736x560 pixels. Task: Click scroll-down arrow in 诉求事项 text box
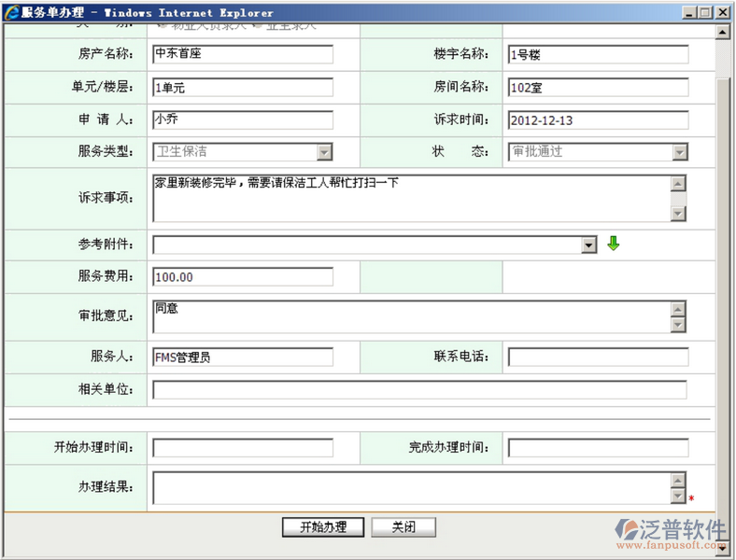(678, 214)
